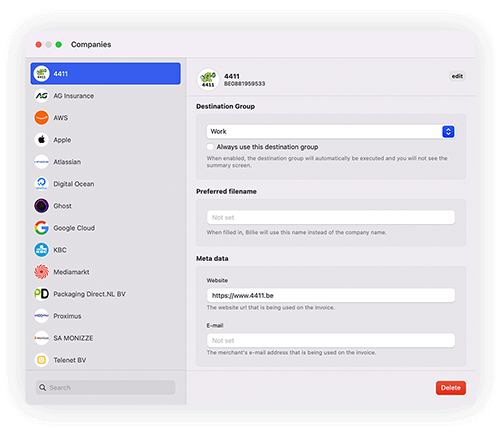Screen dimensions: 500x437
Task: Click the 4411 title in detail header
Action: 232,76
